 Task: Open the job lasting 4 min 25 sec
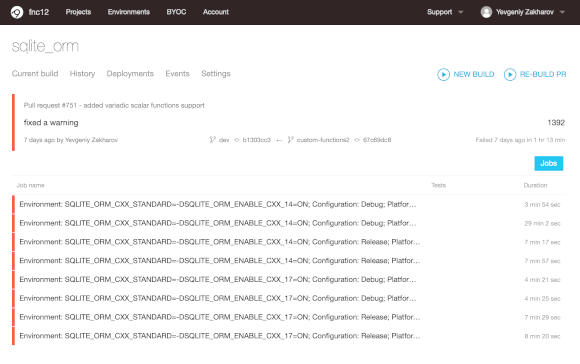289,298
